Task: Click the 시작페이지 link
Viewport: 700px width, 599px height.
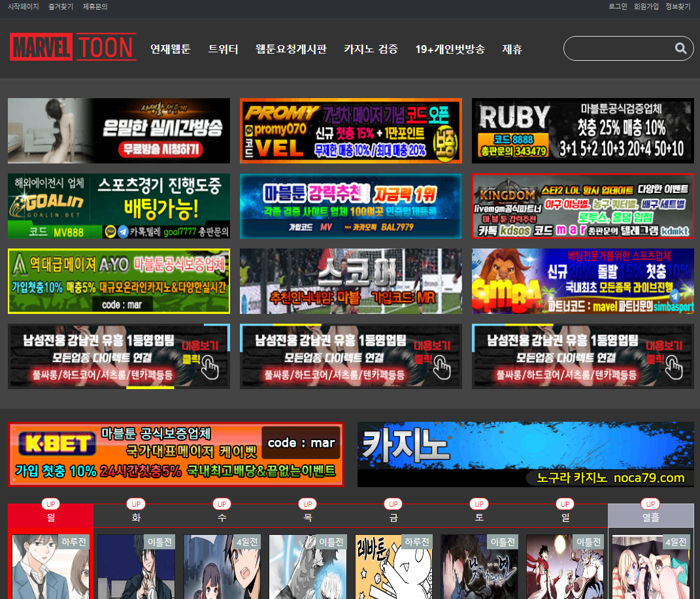Action: pos(24,7)
